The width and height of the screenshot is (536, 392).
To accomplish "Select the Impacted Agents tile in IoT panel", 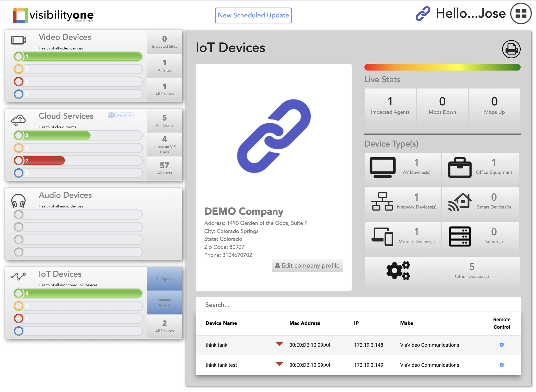I will pyautogui.click(x=164, y=302).
